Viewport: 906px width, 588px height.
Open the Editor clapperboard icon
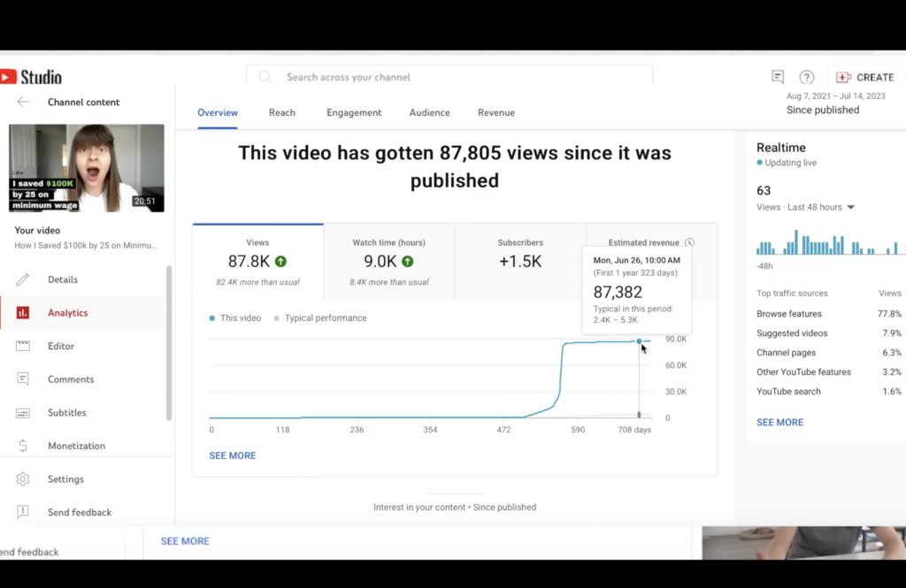pyautogui.click(x=23, y=347)
